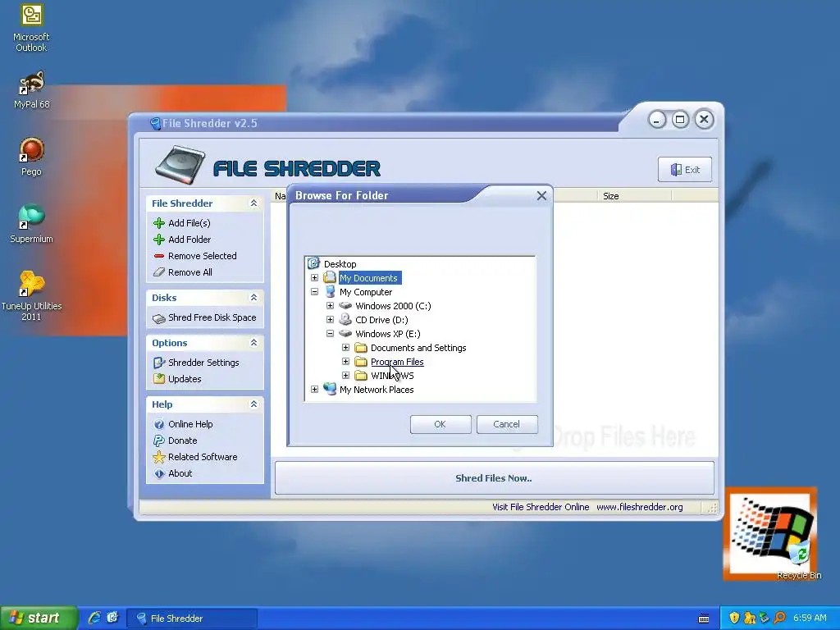Click the Remove Selected red minus icon

(x=158, y=256)
